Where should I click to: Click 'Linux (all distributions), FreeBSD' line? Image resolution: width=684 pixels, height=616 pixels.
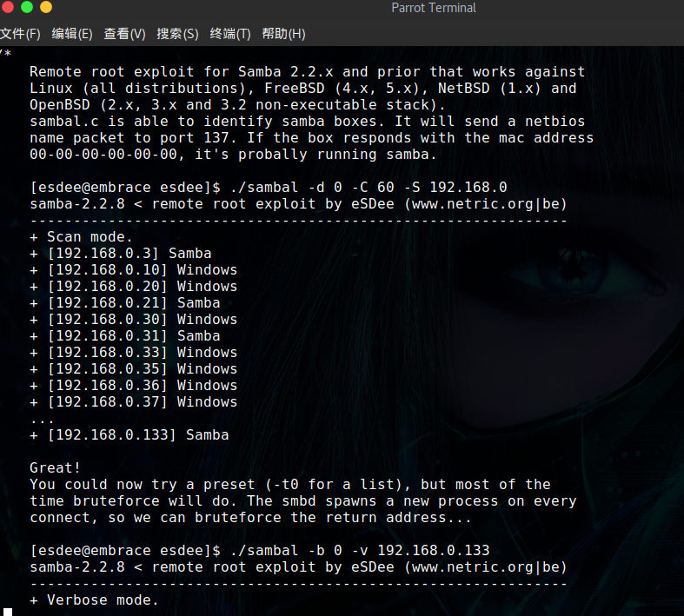pyautogui.click(x=302, y=88)
